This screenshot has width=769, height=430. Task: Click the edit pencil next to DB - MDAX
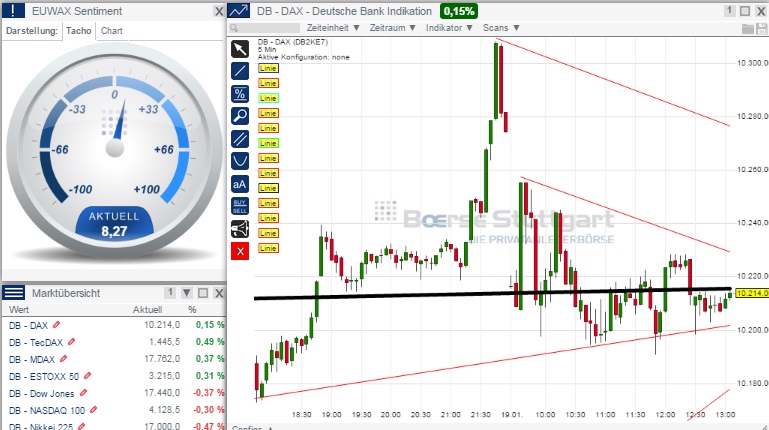click(63, 358)
